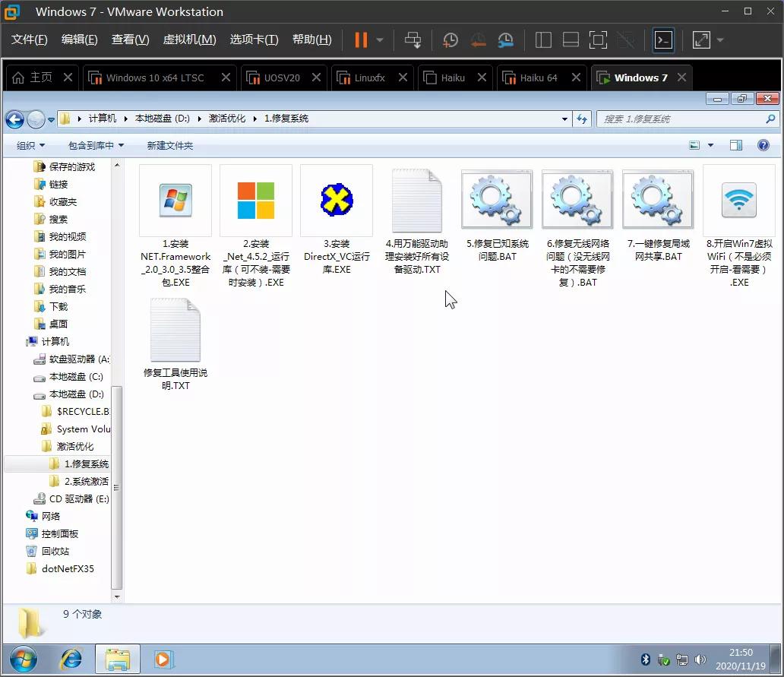The image size is (784, 677).
Task: Launch 8.开启Win7虚拟WiFi program
Action: tap(738, 200)
